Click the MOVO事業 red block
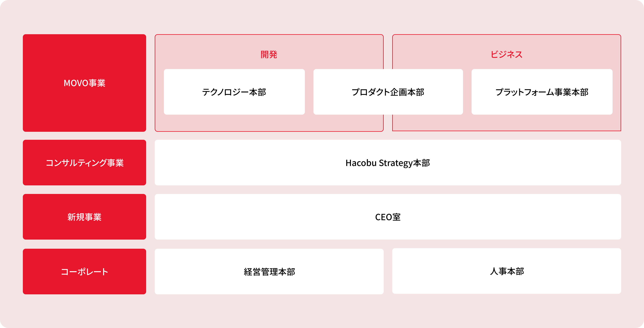The image size is (644, 328). point(84,83)
